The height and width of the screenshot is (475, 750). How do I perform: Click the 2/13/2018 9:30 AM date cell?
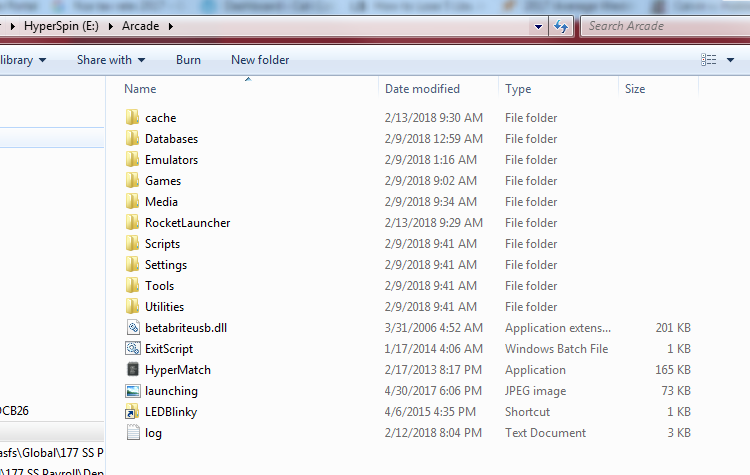[x=434, y=118]
